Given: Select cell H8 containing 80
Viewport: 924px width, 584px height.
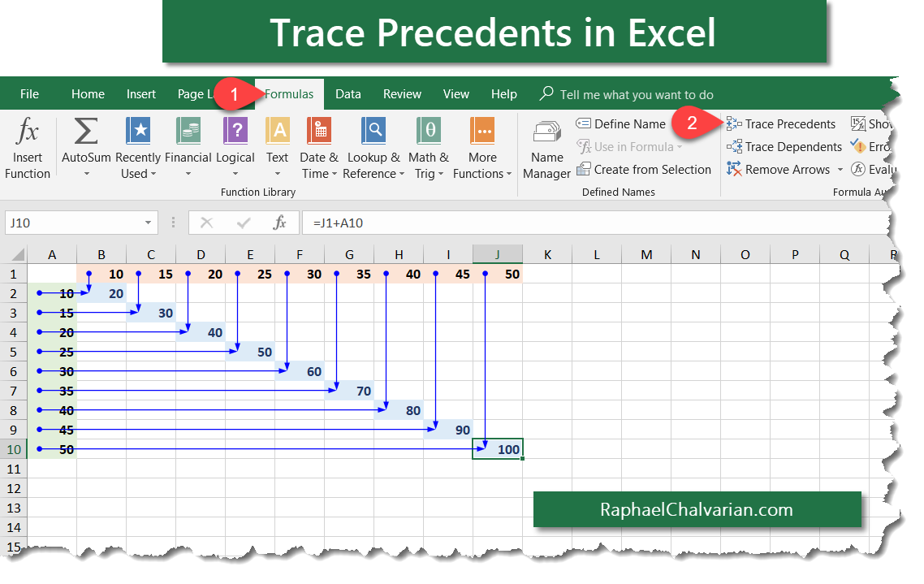Looking at the screenshot, I should tap(399, 410).
